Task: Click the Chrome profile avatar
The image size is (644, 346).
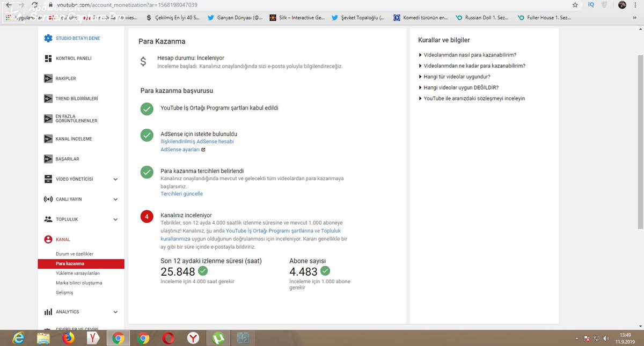Action: tap(622, 5)
